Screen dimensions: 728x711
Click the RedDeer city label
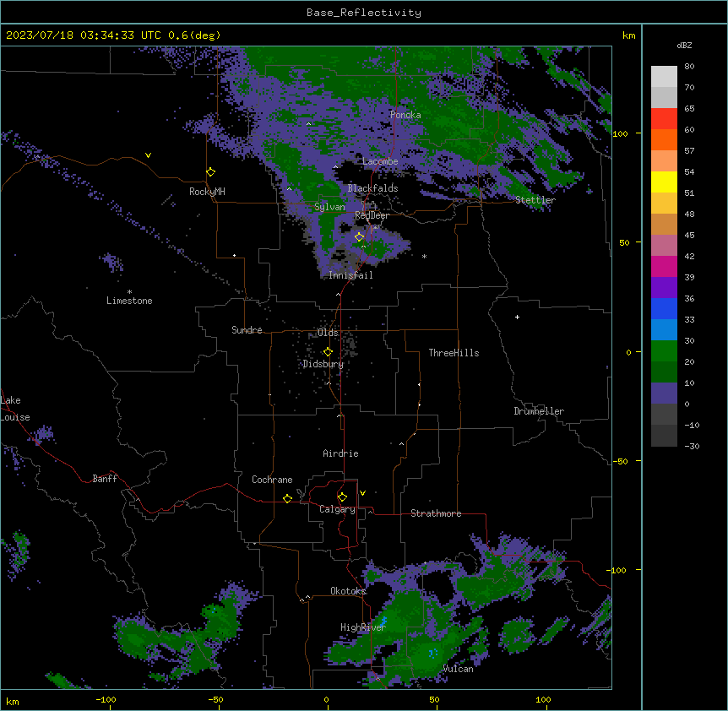(x=372, y=215)
